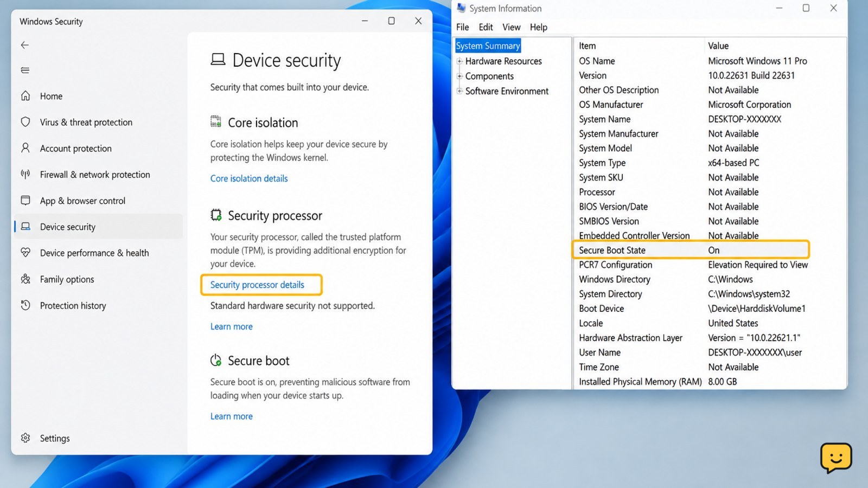Click the Device performance & health heart icon
This screenshot has width=868, height=488.
pyautogui.click(x=25, y=253)
